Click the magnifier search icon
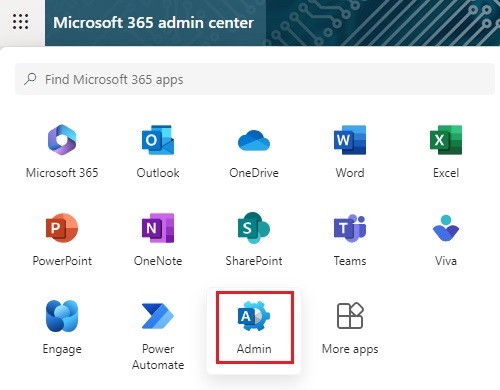The height and width of the screenshot is (390, 500). (x=30, y=79)
